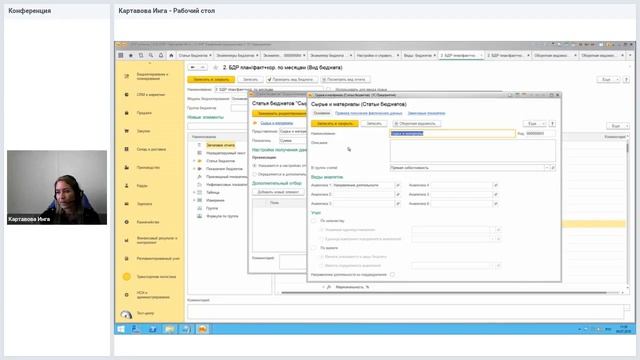Switch to the Виды бюджетов window tab
The height and width of the screenshot is (360, 640).
pyautogui.click(x=420, y=55)
